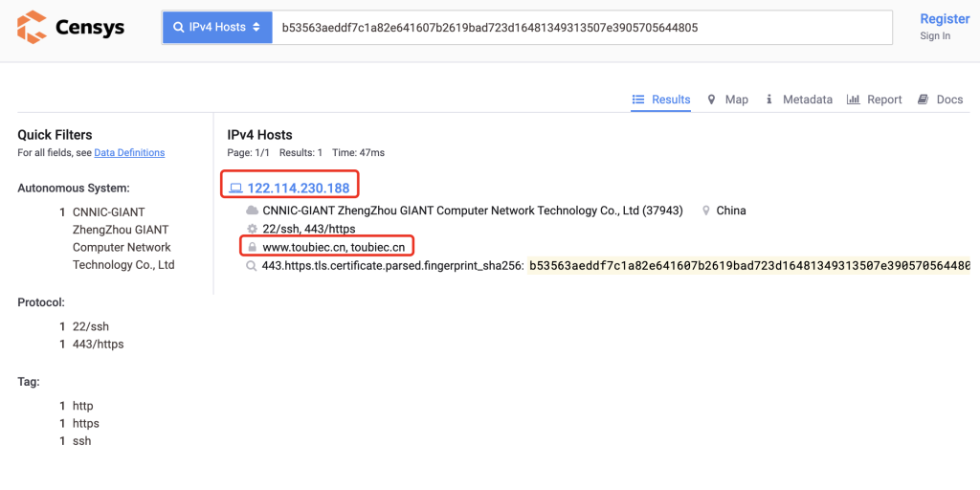This screenshot has width=980, height=490.
Task: Click the padlock icon beside www.toubiec.cn
Action: (x=253, y=247)
